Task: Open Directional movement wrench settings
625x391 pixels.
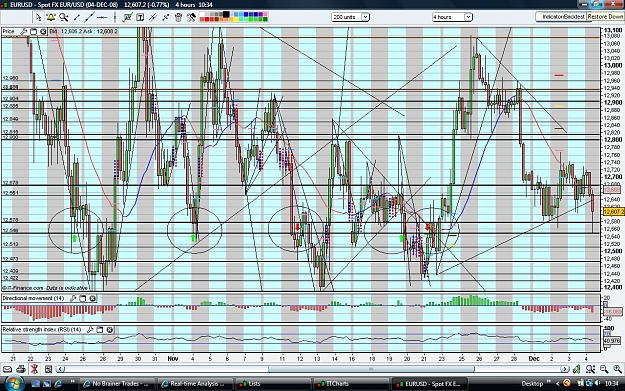Action: tap(73, 298)
